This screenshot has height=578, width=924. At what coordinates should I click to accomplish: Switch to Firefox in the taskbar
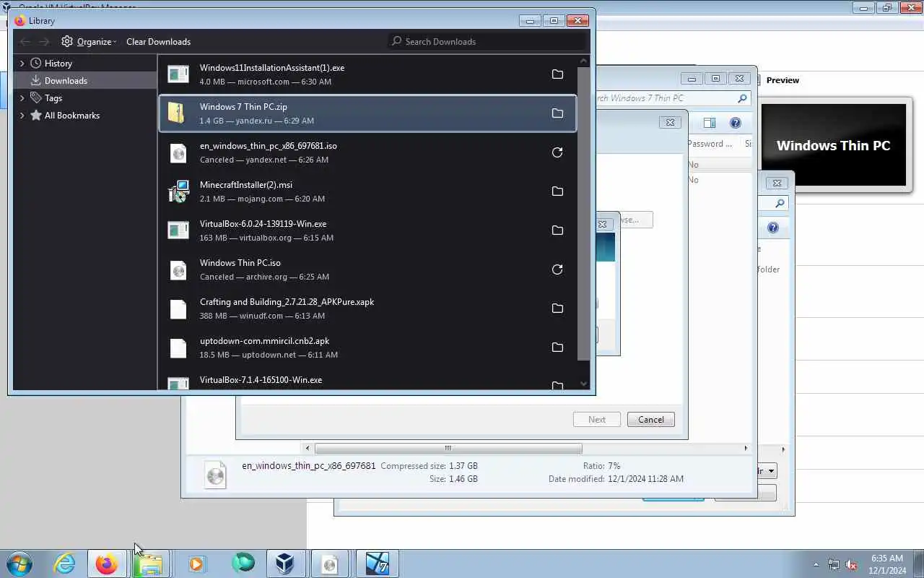point(107,564)
